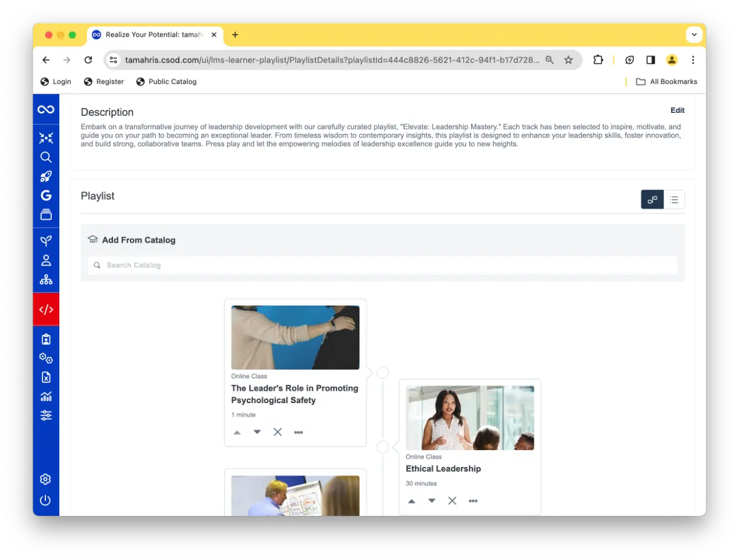The width and height of the screenshot is (739, 560).
Task: Switch playlist to timeline view
Action: (x=652, y=200)
